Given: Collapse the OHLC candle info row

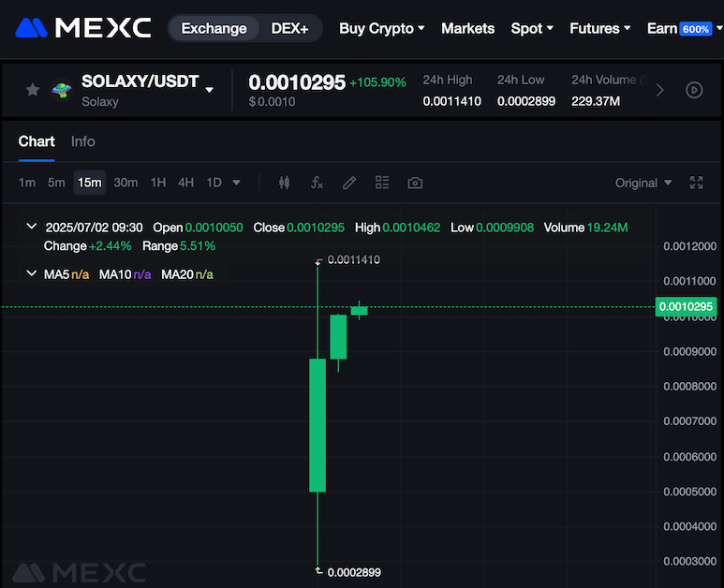Looking at the screenshot, I should click(x=32, y=227).
